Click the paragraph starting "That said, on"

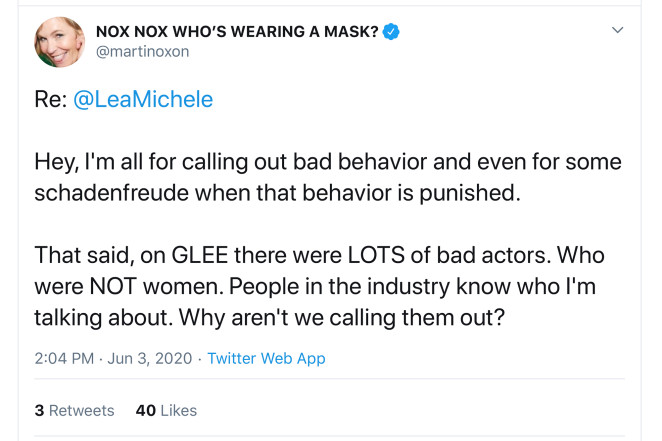tap(320, 286)
